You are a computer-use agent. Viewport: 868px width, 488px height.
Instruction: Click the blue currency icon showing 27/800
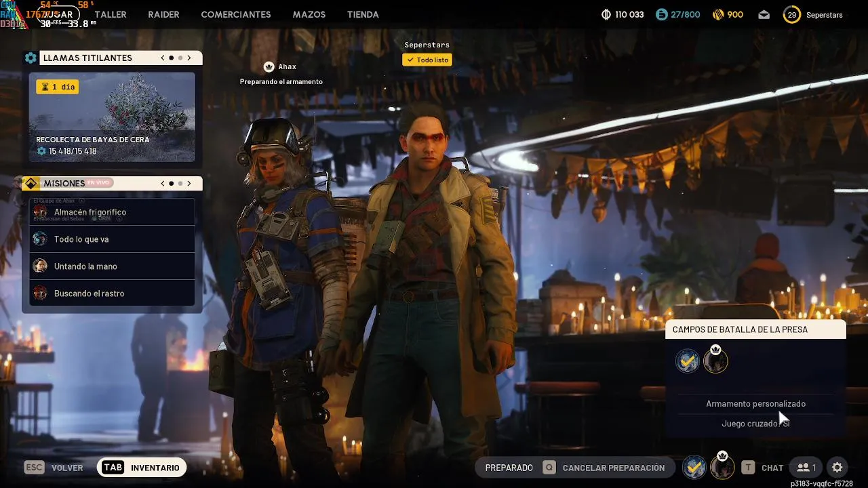tap(662, 14)
